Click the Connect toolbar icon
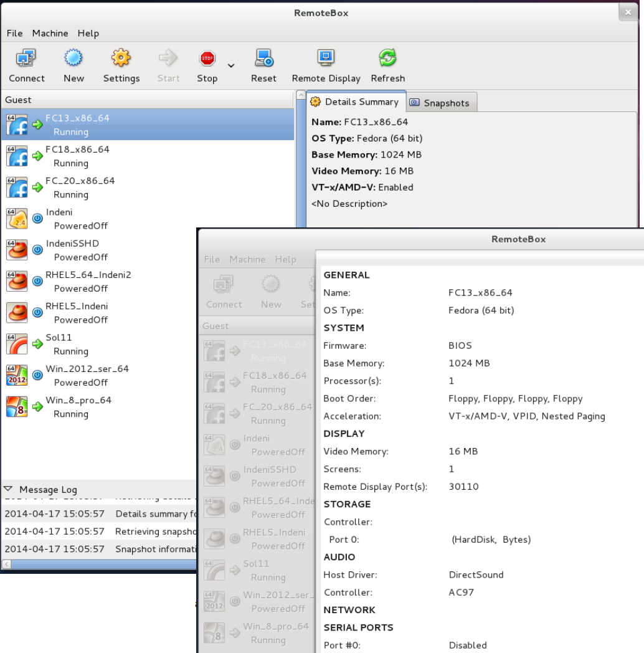644x653 pixels. coord(26,66)
